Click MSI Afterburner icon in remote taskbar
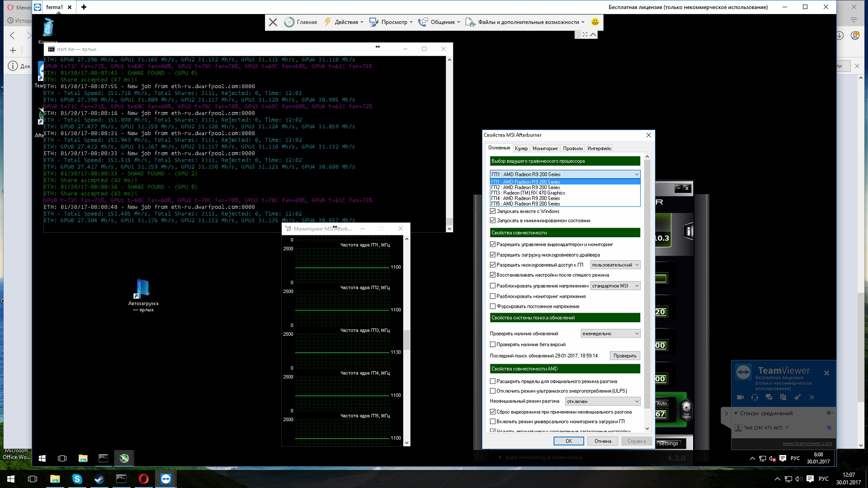Screen dimensions: 868x488 tap(124, 458)
